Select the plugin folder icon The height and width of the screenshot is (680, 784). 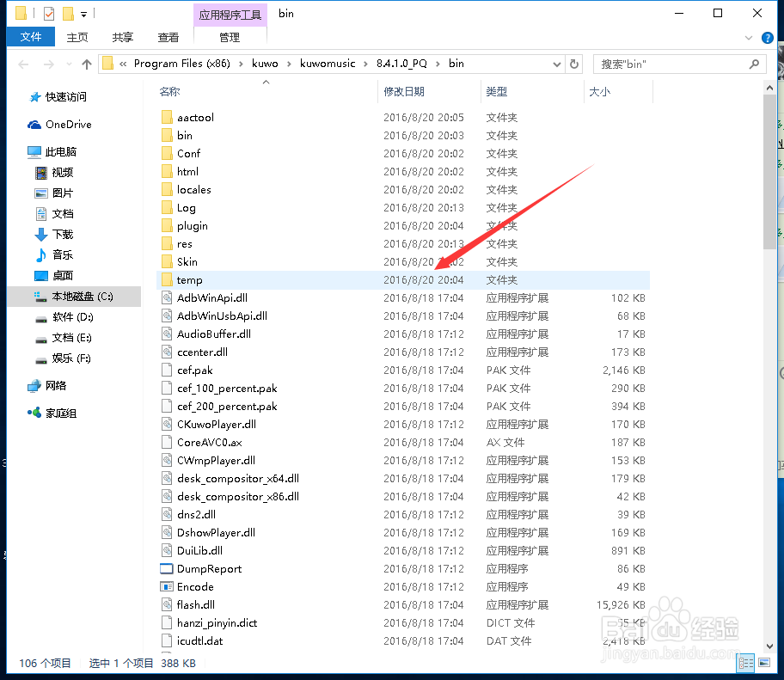point(167,225)
